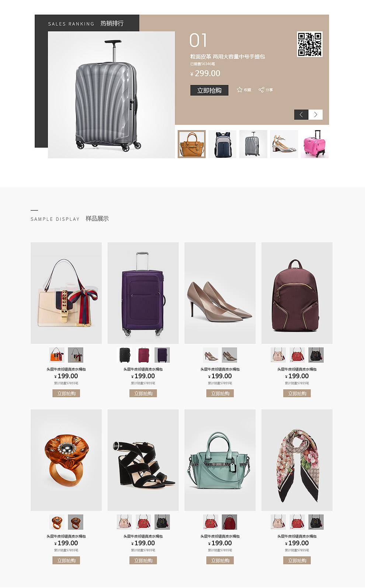
Task: Click 立即抢购 under the nude heels
Action: (220, 393)
